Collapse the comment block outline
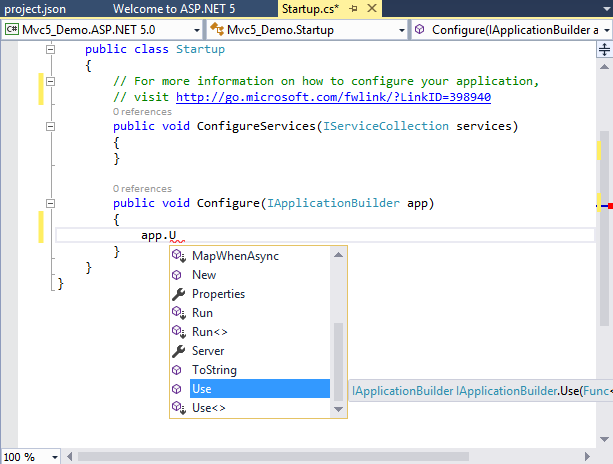Screen dimensions: 613x464 pos(50,81)
